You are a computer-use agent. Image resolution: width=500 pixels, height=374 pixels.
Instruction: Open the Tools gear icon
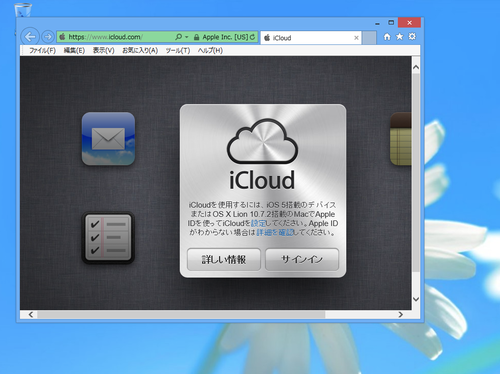412,36
